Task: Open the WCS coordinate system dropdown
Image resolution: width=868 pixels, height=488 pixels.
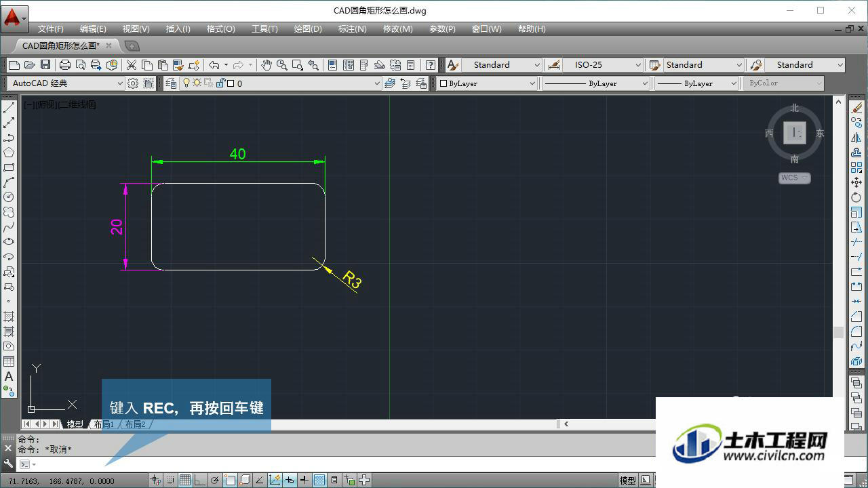Action: pos(794,178)
